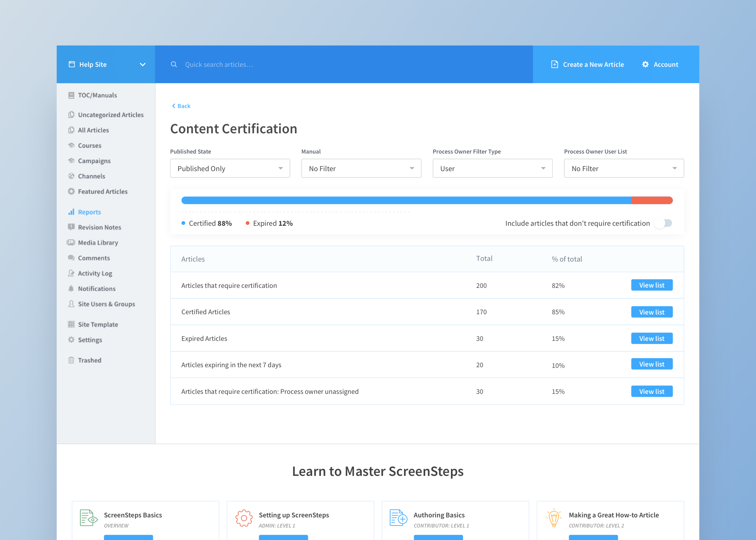The height and width of the screenshot is (540, 756).
Task: Click the red expired segment of progress bar
Action: click(652, 200)
